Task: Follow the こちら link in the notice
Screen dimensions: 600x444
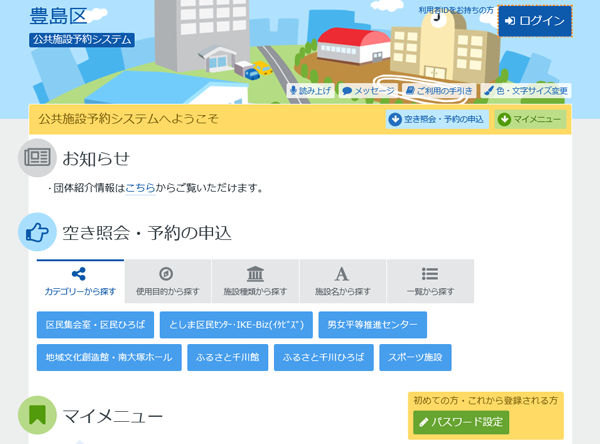Action: (140, 188)
